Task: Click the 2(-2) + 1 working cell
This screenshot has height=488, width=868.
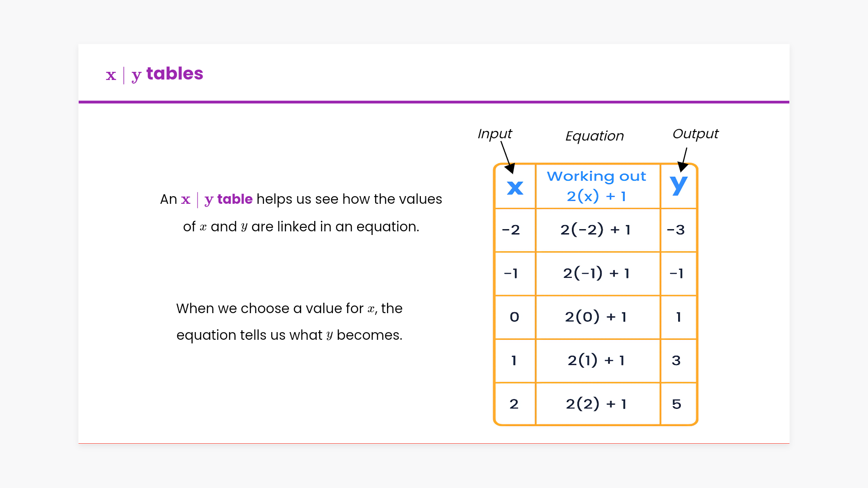Action: point(596,230)
